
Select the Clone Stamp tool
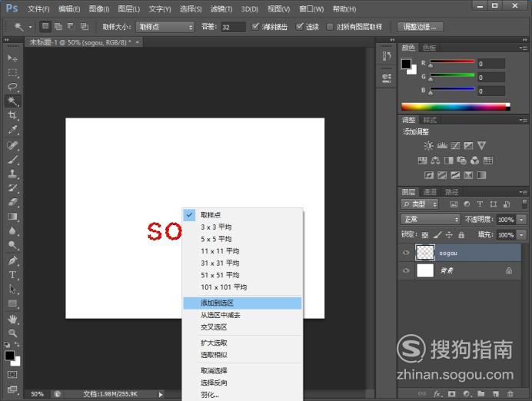pos(12,174)
